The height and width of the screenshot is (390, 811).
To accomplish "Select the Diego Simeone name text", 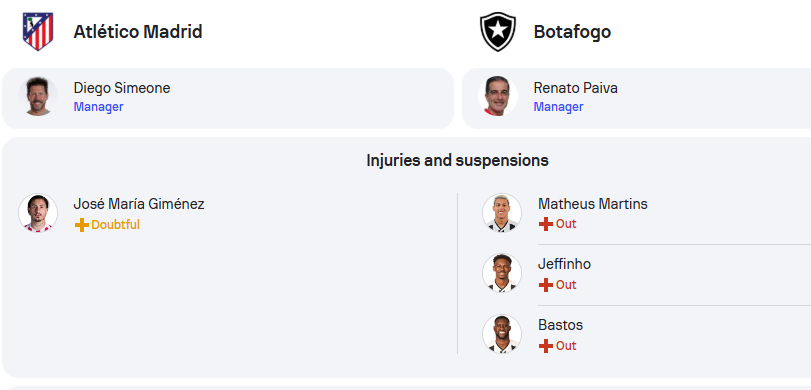I will tap(122, 88).
